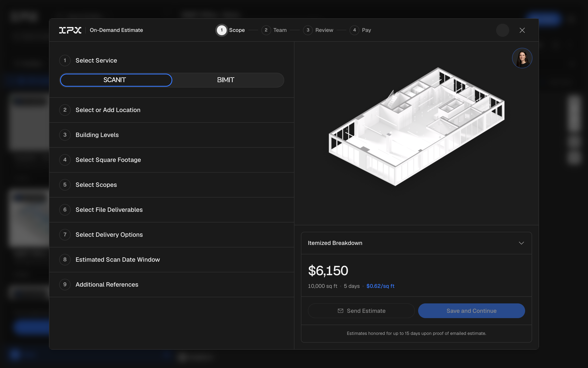This screenshot has height=368, width=588.
Task: Go to the Pay step
Action: [360, 30]
